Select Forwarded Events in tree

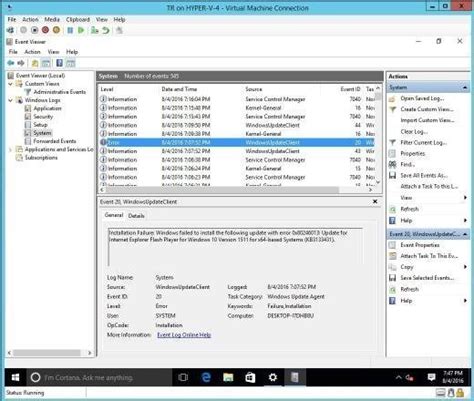pos(54,141)
